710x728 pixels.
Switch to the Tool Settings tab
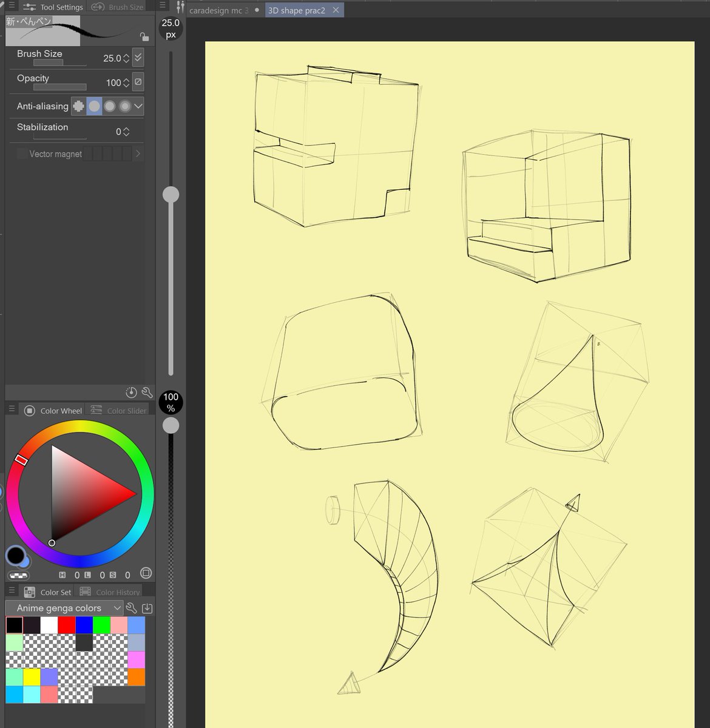click(52, 7)
